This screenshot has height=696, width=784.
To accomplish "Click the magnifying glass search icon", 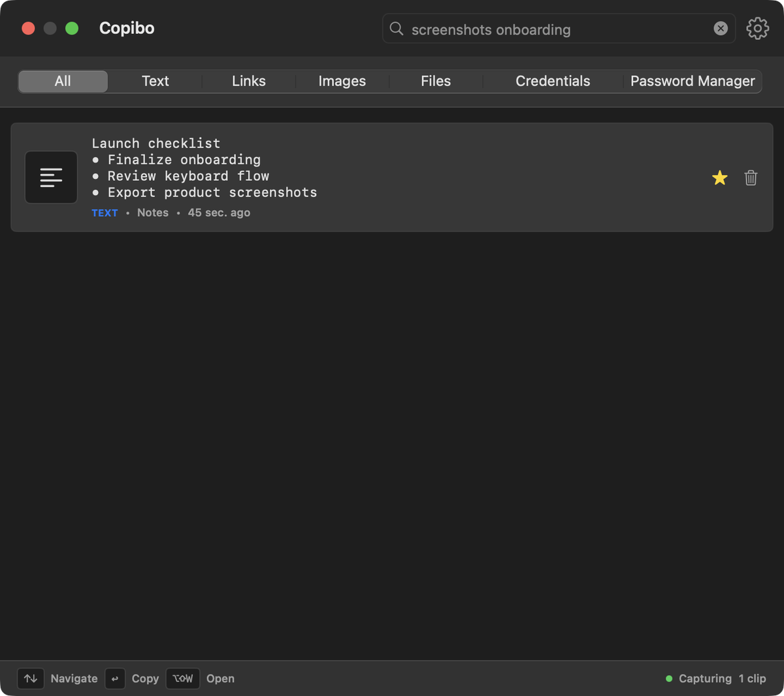I will click(x=397, y=29).
